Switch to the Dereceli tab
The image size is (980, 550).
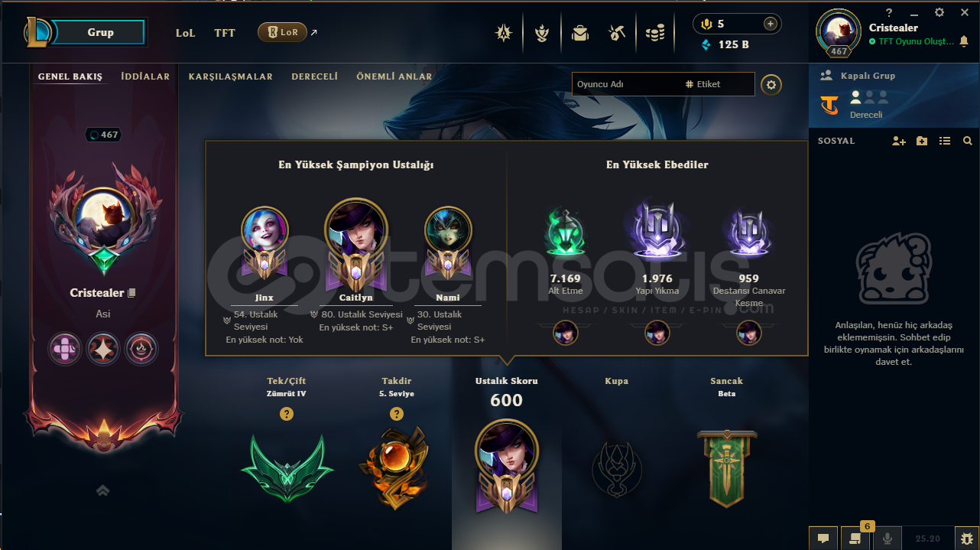click(x=314, y=76)
